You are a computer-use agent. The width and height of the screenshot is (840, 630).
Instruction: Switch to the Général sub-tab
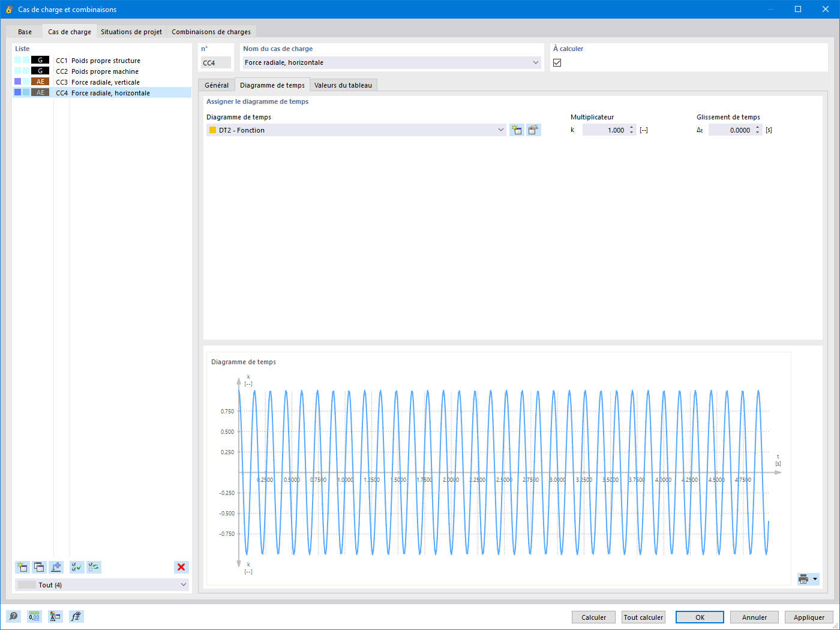click(217, 85)
